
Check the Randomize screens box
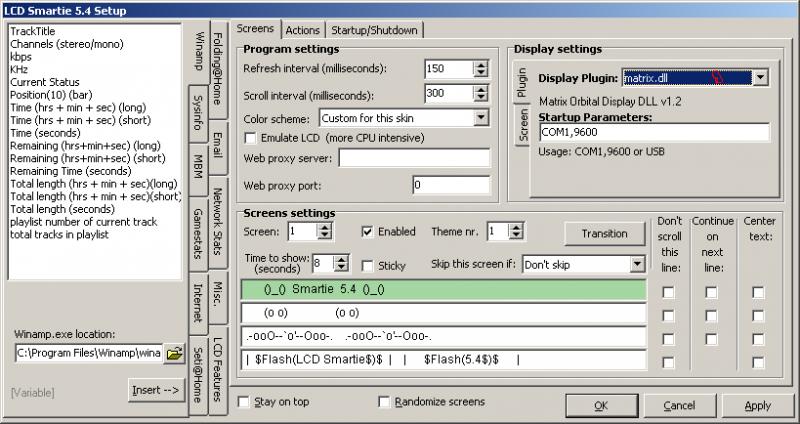(x=385, y=402)
